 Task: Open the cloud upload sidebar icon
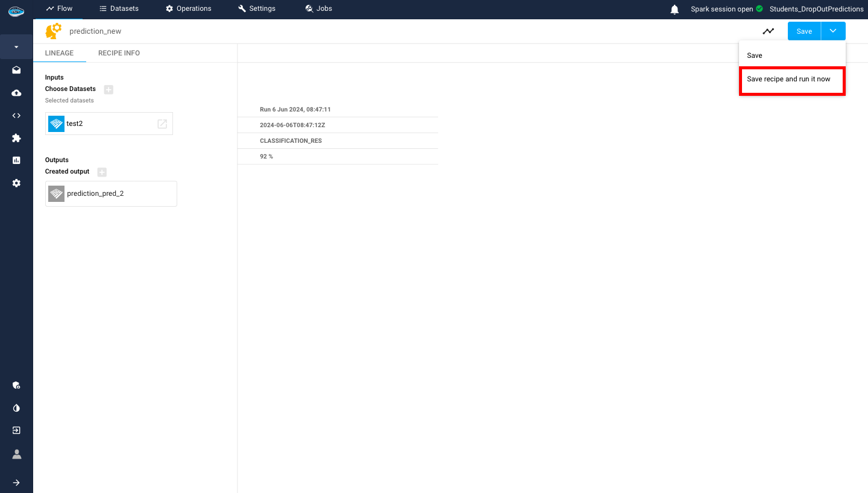16,93
